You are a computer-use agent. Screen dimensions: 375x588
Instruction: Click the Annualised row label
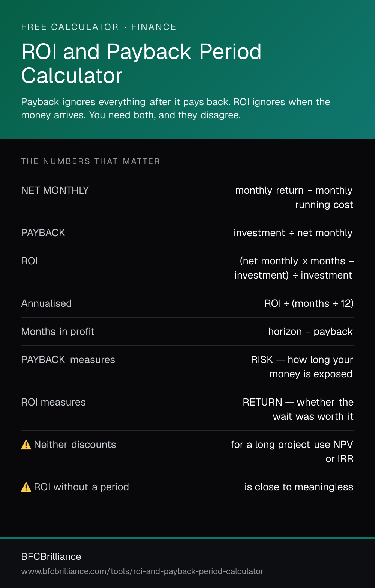tap(46, 303)
